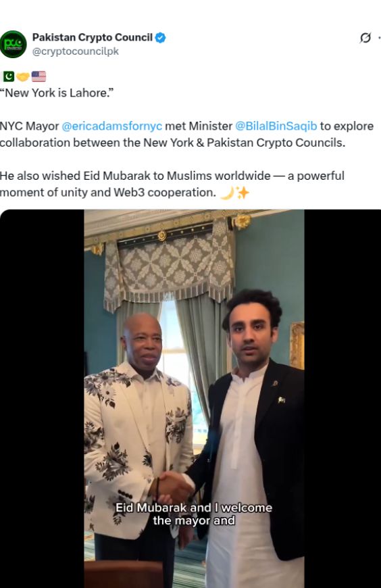The height and width of the screenshot is (588, 381).
Task: Open more options dots beside Grok icon
Action: (x=379, y=38)
